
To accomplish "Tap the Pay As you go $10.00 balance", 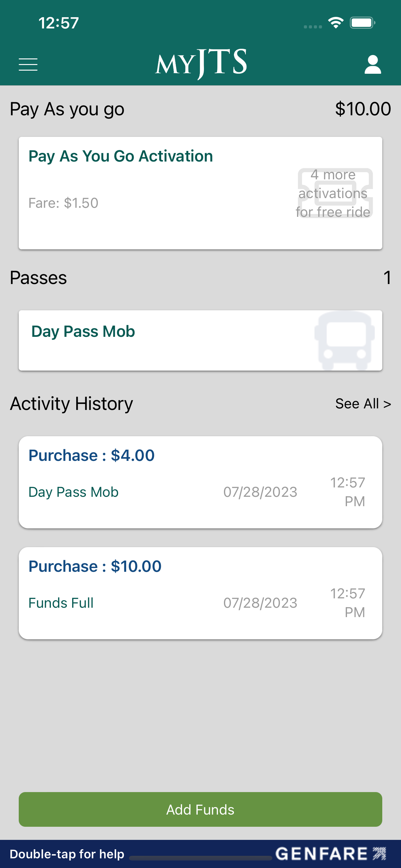I will click(x=363, y=109).
